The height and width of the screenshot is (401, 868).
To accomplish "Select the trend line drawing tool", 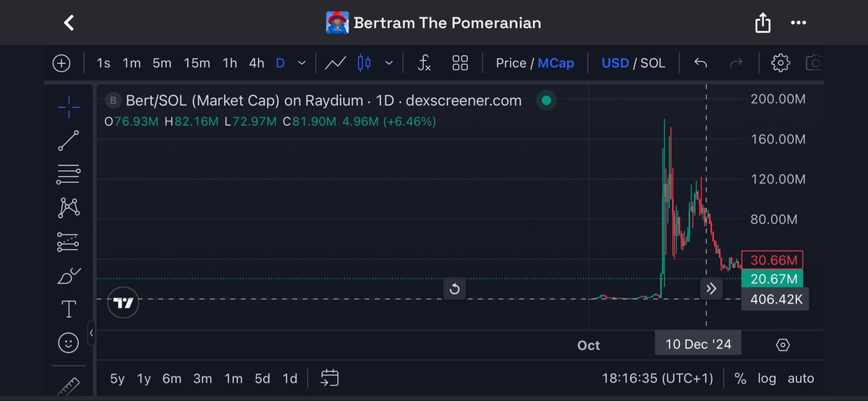I will 68,141.
